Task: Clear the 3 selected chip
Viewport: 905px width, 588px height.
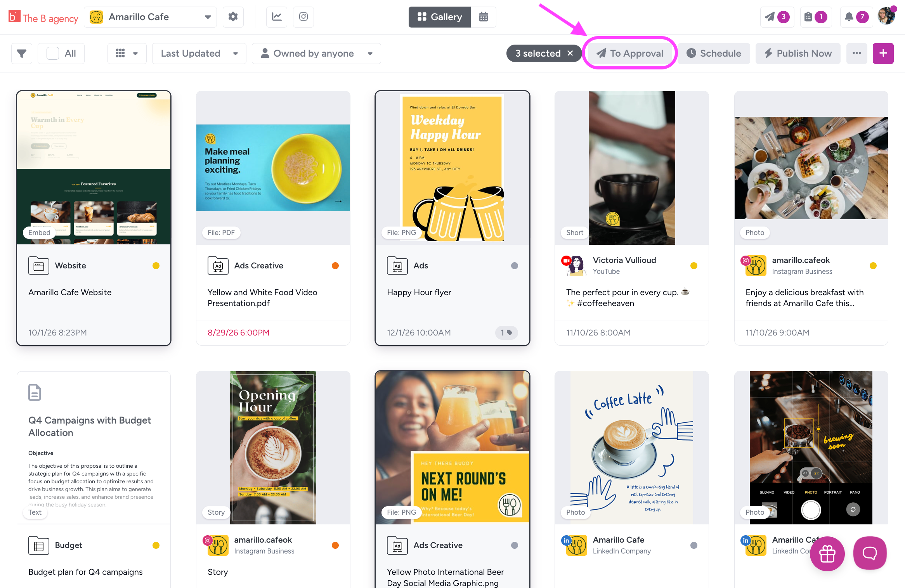Action: coord(570,53)
